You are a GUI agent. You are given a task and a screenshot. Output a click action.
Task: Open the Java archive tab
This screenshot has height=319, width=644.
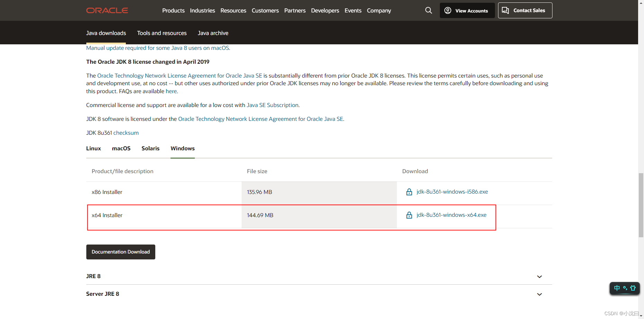213,33
